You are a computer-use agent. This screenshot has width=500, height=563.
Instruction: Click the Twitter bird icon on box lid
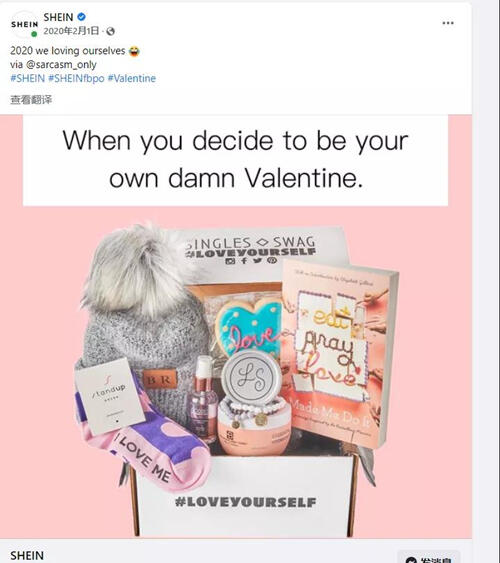pos(257,260)
